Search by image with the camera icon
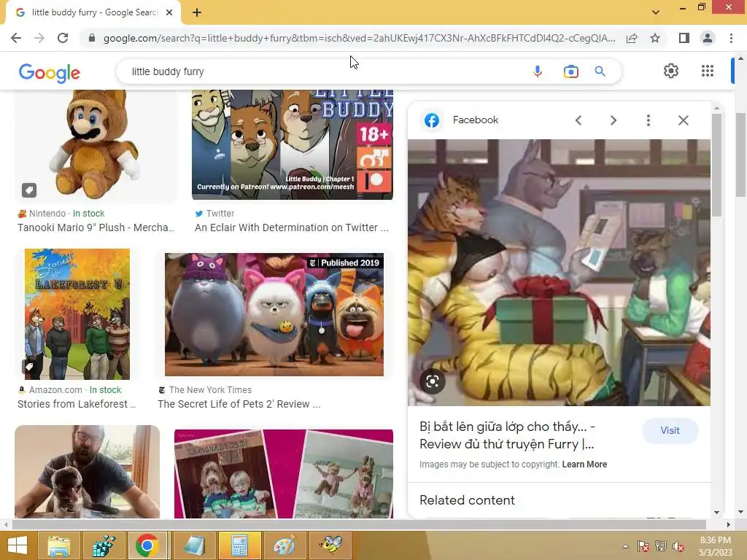Viewport: 747px width, 560px height. pos(570,71)
